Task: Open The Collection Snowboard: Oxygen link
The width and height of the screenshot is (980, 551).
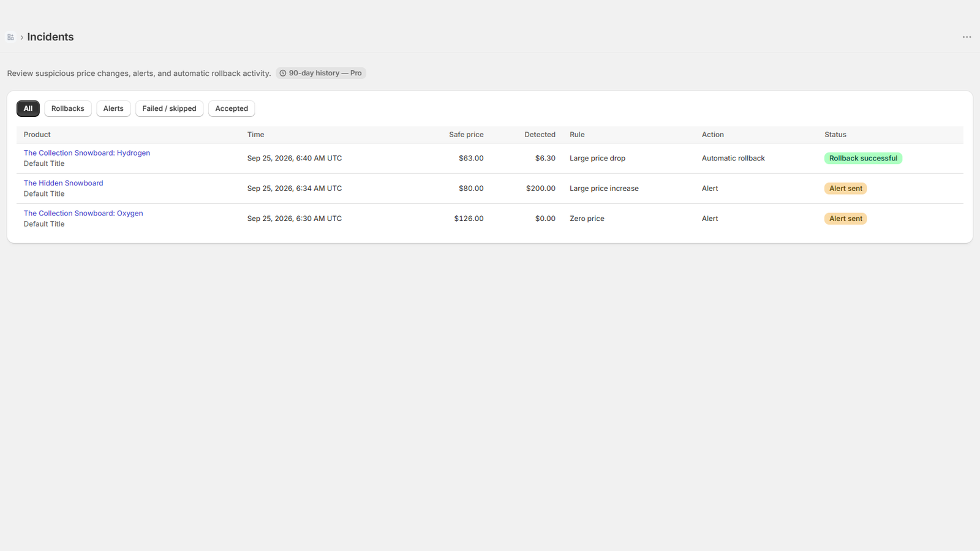Action: [83, 213]
